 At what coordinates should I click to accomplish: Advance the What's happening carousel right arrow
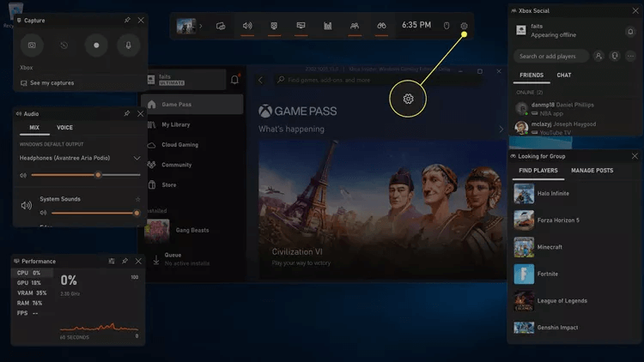(501, 130)
